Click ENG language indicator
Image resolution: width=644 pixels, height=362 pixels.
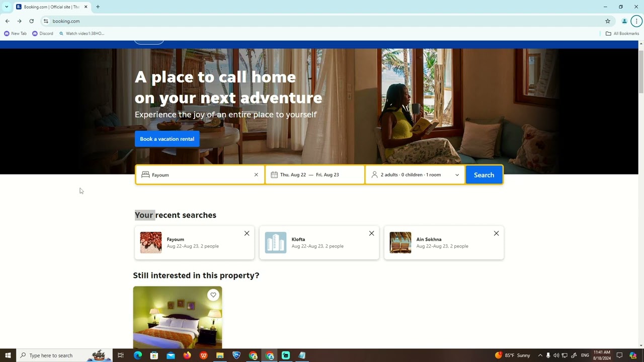585,355
